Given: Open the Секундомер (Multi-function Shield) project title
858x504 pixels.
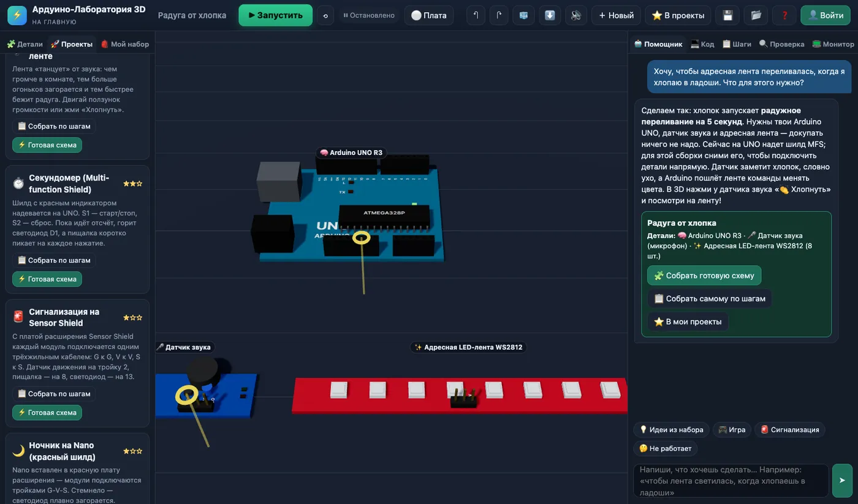Looking at the screenshot, I should pyautogui.click(x=69, y=184).
